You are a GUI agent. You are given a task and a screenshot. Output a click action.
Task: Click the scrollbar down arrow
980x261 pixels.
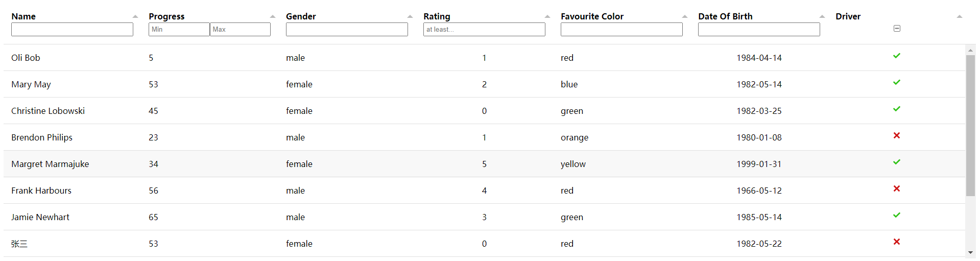[x=970, y=252]
